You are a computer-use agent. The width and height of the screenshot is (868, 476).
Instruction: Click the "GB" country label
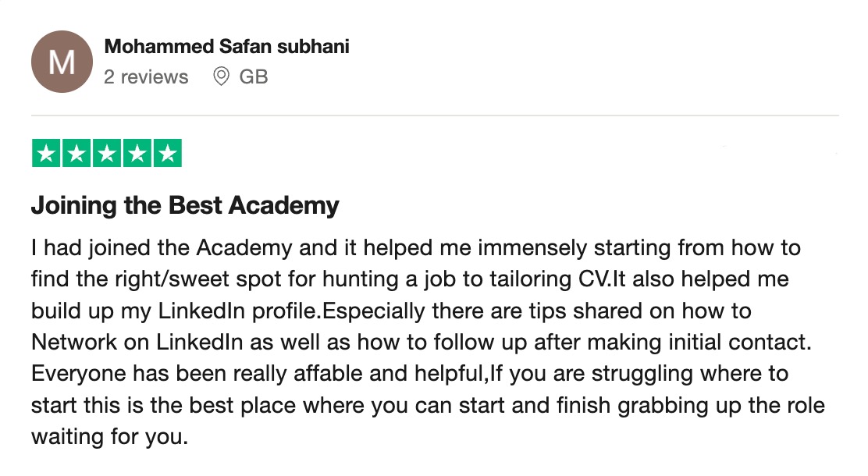click(x=254, y=76)
